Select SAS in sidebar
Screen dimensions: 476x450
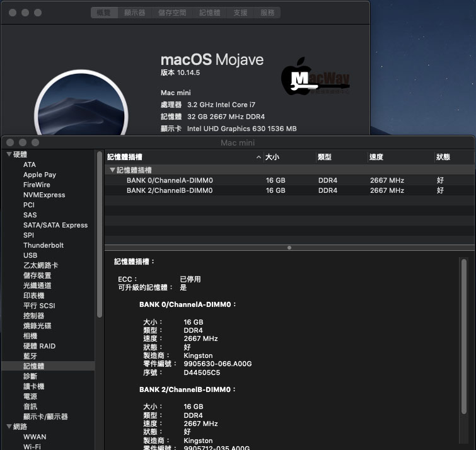click(x=30, y=215)
